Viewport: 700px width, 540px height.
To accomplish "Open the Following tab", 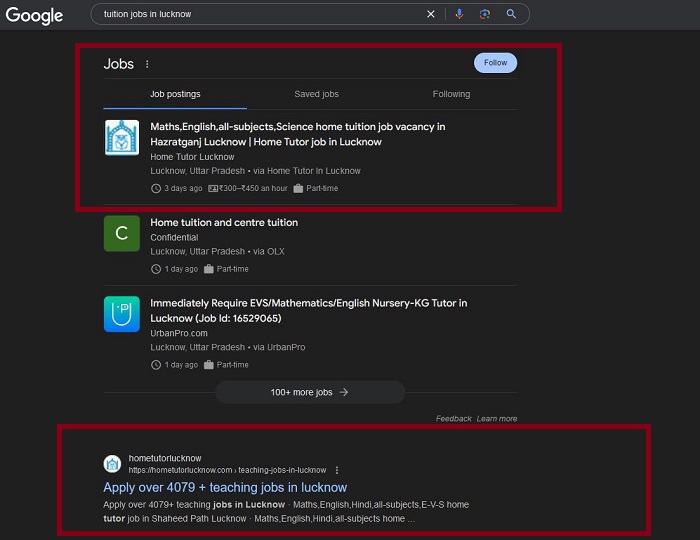I will tap(451, 94).
